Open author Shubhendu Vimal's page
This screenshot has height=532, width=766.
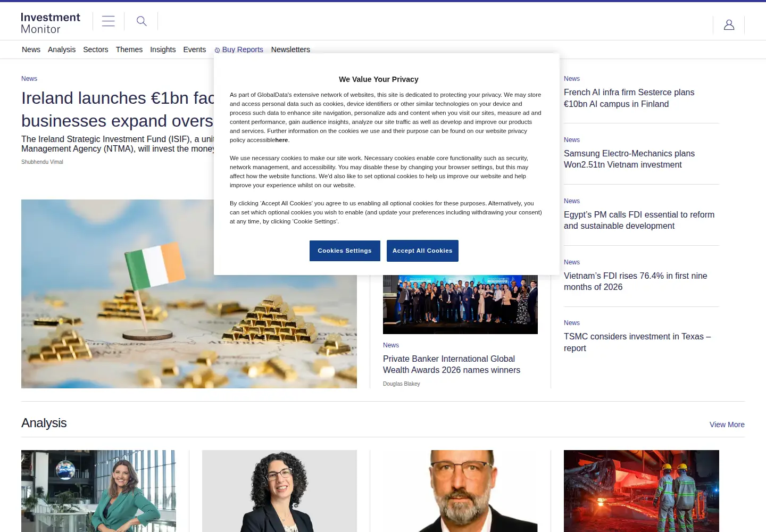(x=42, y=162)
